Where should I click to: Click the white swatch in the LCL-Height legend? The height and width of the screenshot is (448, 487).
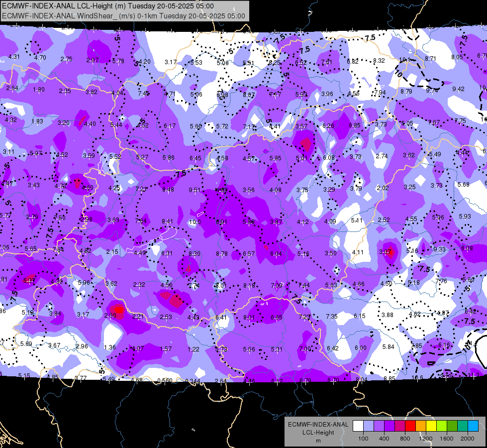pos(358,426)
